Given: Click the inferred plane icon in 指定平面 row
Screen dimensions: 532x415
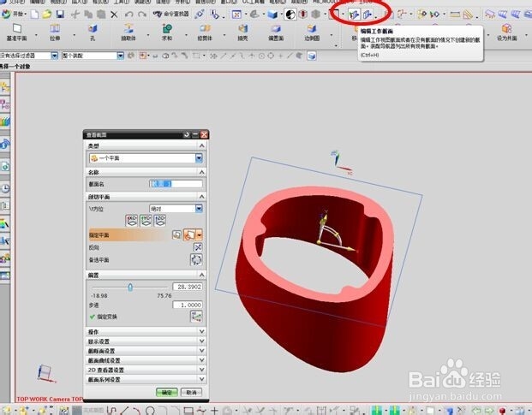Looking at the screenshot, I should click(x=189, y=234).
